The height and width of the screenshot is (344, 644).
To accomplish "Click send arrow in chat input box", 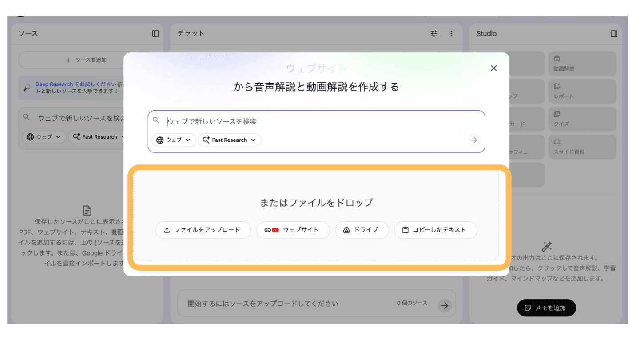I will tap(444, 305).
